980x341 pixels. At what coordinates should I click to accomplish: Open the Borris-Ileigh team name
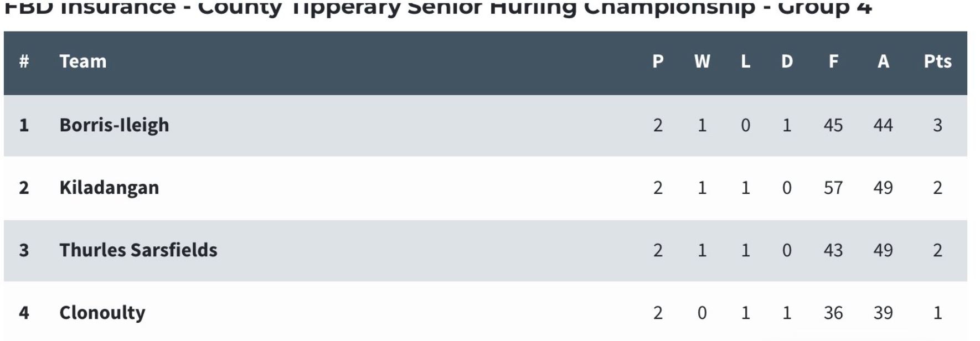[x=114, y=126]
